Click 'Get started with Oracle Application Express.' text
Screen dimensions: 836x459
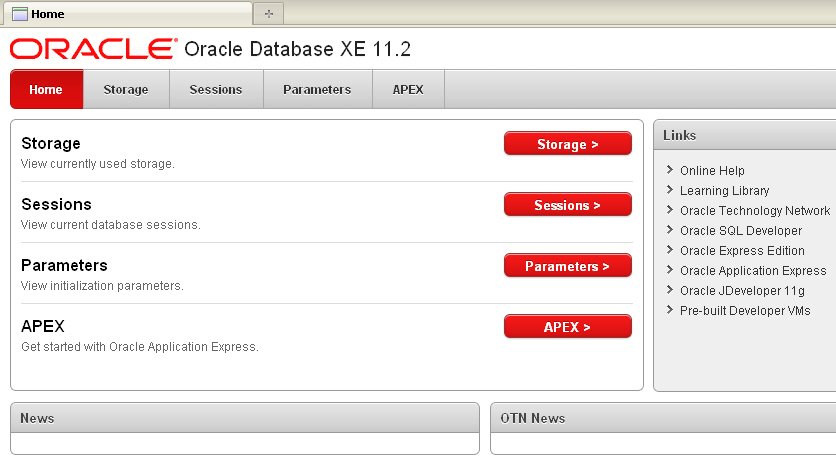pos(140,347)
